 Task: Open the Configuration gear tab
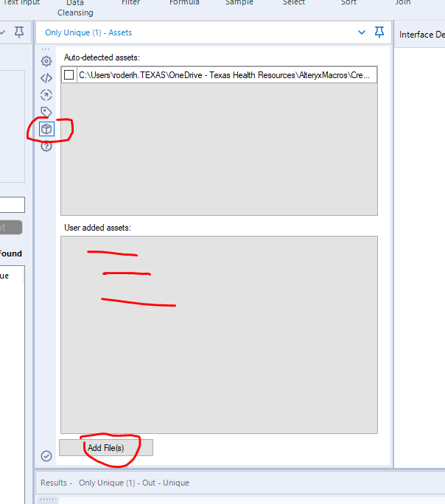click(x=46, y=61)
